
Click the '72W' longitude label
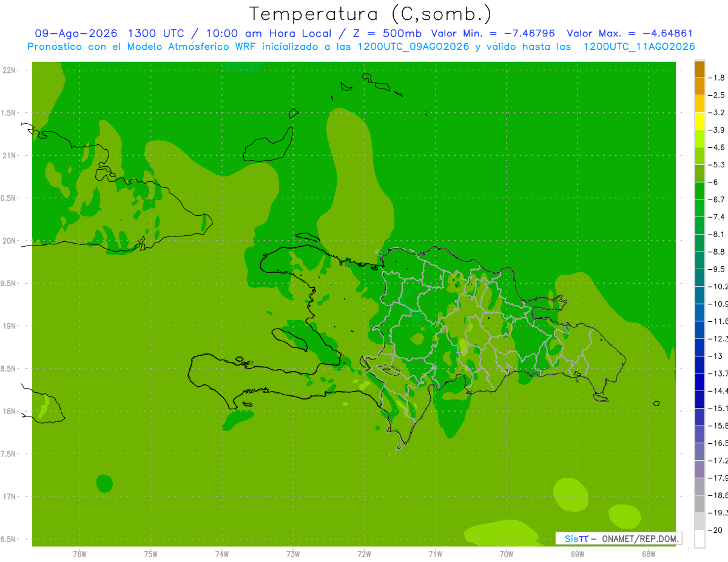364,554
